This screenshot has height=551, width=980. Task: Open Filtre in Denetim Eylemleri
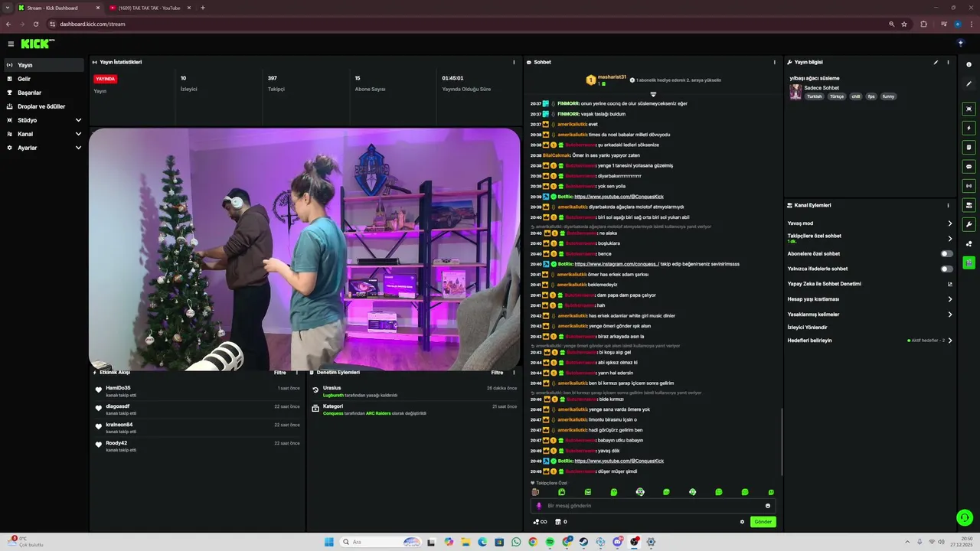498,373
